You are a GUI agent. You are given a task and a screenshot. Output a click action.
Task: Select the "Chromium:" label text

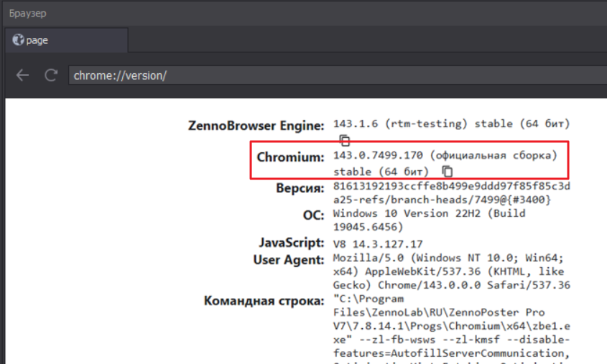(x=291, y=157)
